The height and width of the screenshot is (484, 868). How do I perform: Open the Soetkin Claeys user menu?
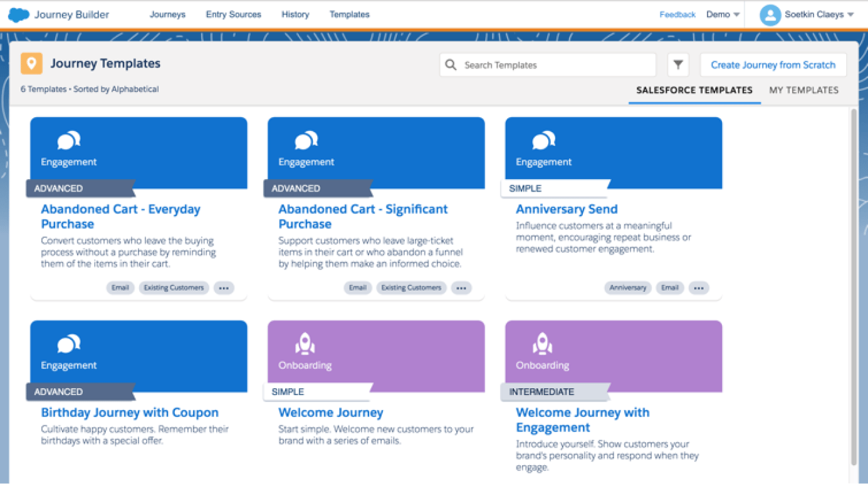pyautogui.click(x=813, y=14)
